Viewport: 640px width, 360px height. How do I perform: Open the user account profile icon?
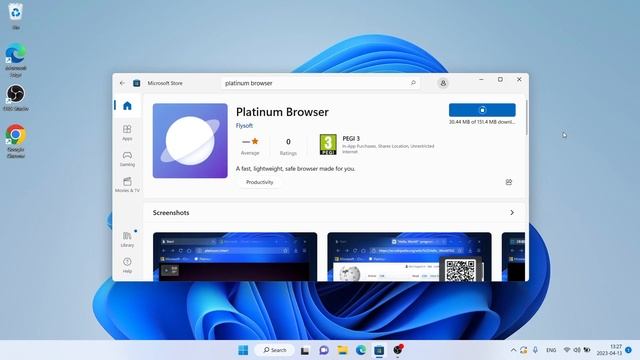443,83
